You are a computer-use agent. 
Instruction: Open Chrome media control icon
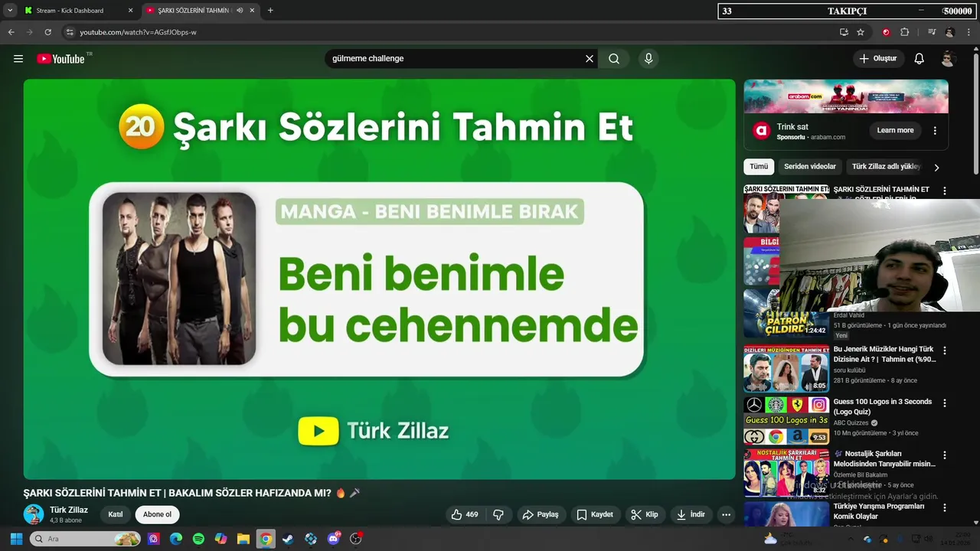[932, 32]
